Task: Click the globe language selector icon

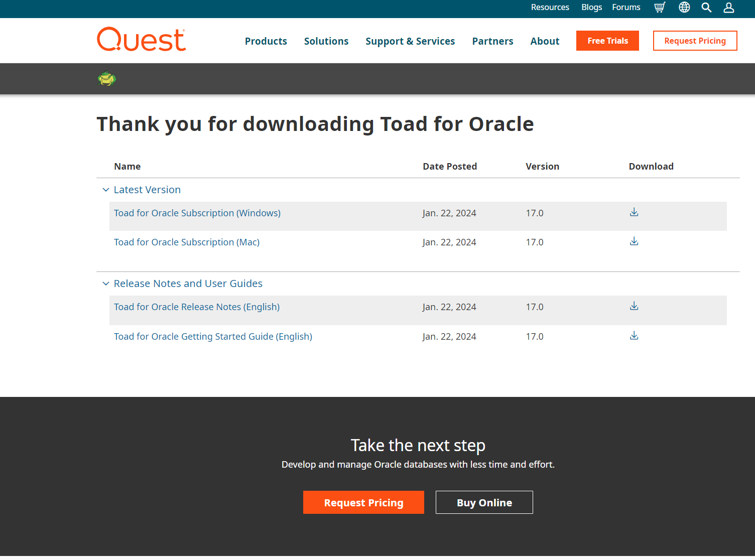Action: (684, 8)
